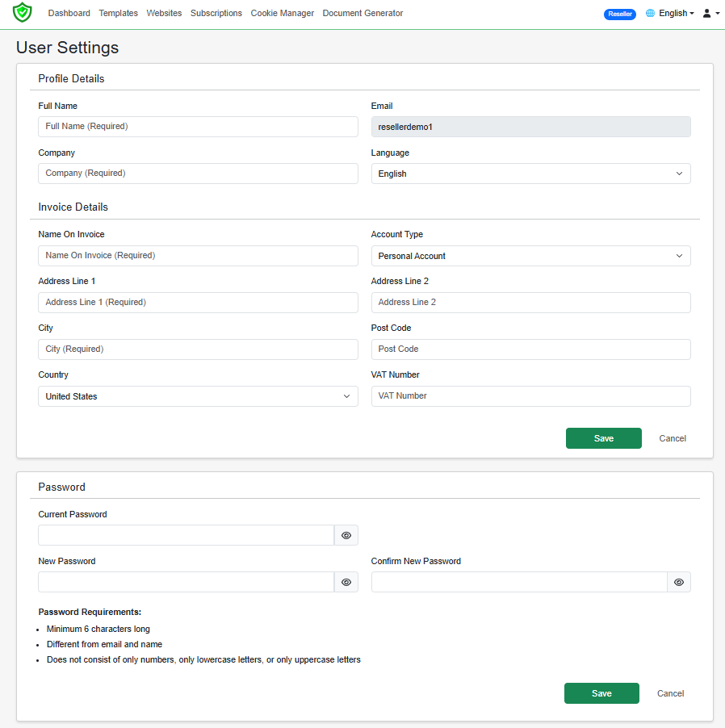This screenshot has width=725, height=728.
Task: Click the globe language icon
Action: (x=650, y=13)
